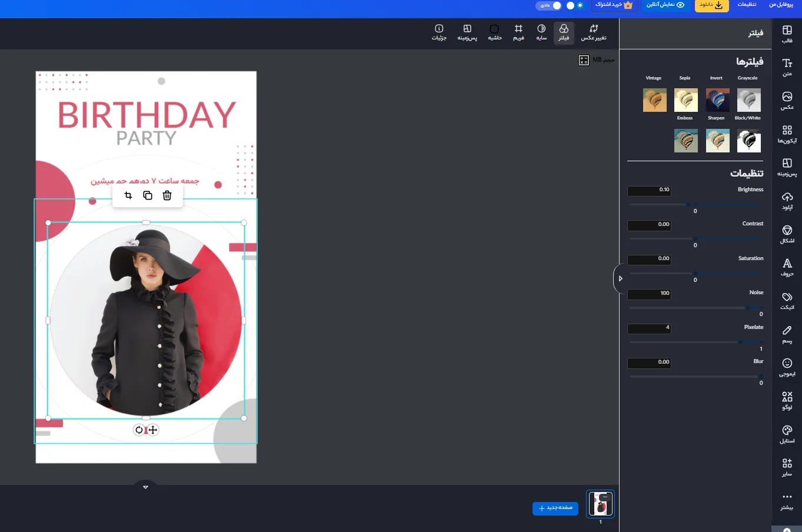The image size is (802, 532).
Task: Click the Contrast value field
Action: pos(649,225)
